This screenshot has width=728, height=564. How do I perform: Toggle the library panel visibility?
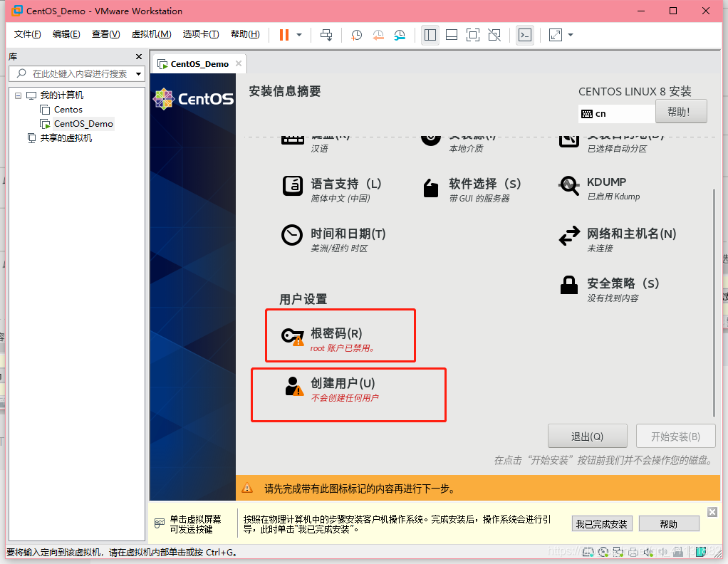[x=430, y=35]
